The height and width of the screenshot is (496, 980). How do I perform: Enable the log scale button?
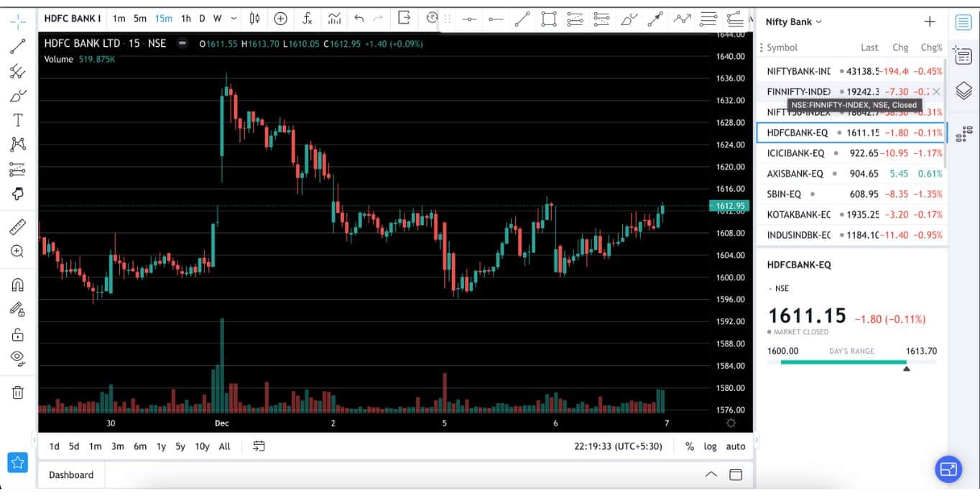[710, 446]
